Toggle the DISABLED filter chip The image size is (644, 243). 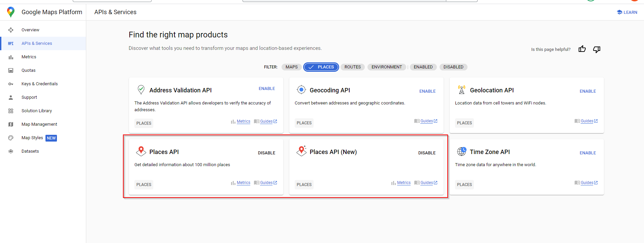point(453,67)
